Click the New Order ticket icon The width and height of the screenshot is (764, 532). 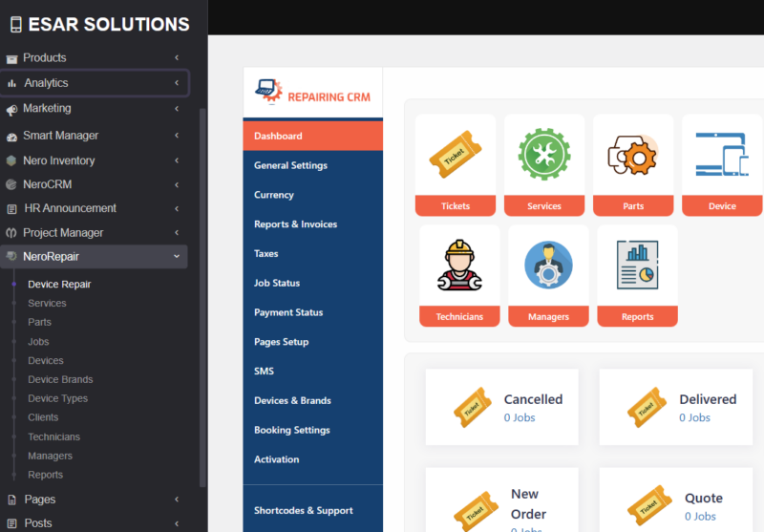[476, 511]
